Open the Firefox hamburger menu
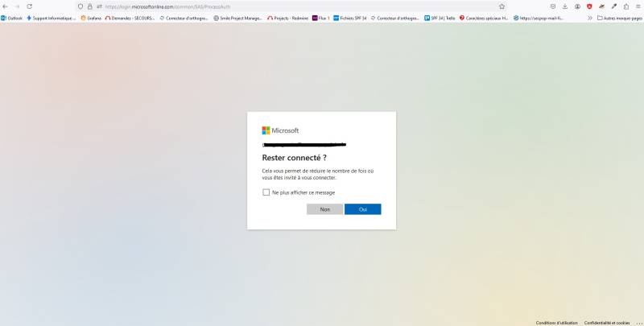Screen dimensions: 644x326 [638, 6]
